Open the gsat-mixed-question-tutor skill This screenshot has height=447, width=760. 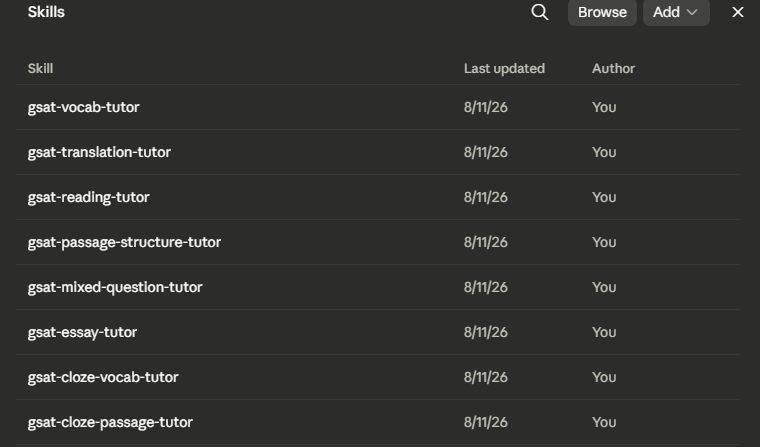(x=378, y=287)
